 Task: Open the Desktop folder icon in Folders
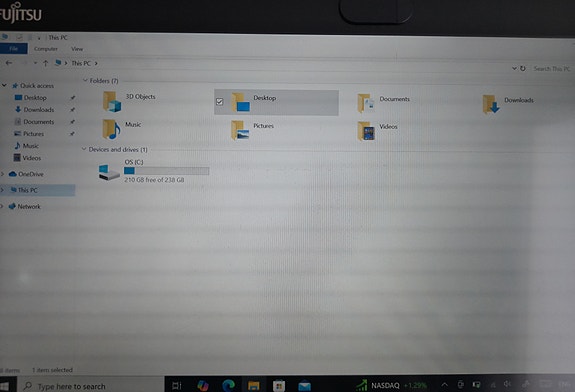[x=241, y=102]
